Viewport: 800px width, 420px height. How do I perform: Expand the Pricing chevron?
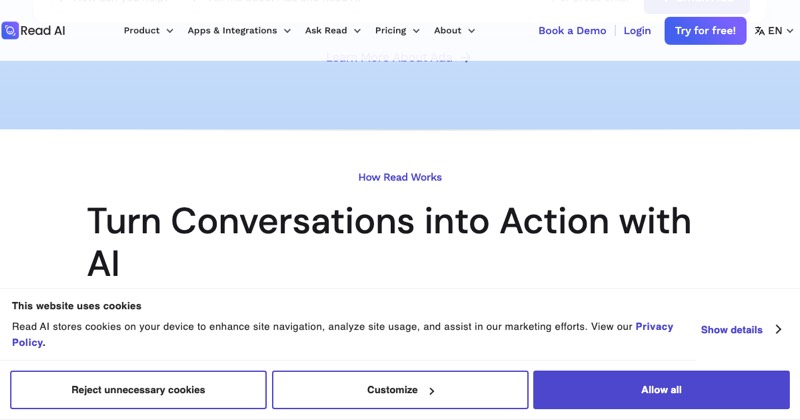[416, 31]
